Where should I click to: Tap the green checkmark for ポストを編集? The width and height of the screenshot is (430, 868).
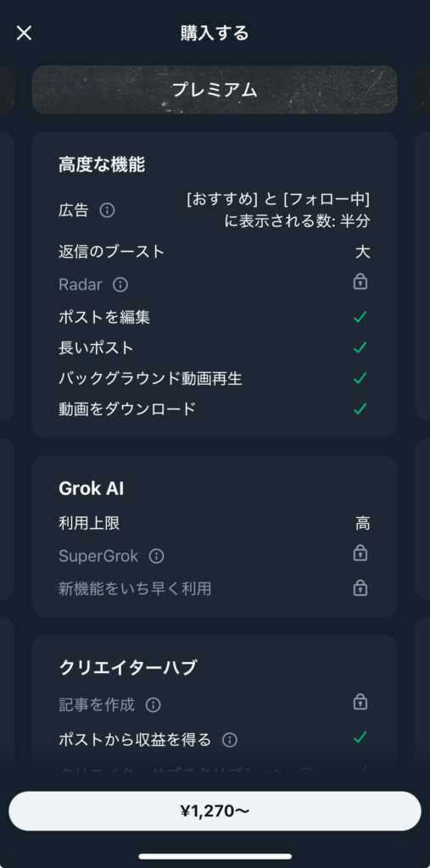360,317
